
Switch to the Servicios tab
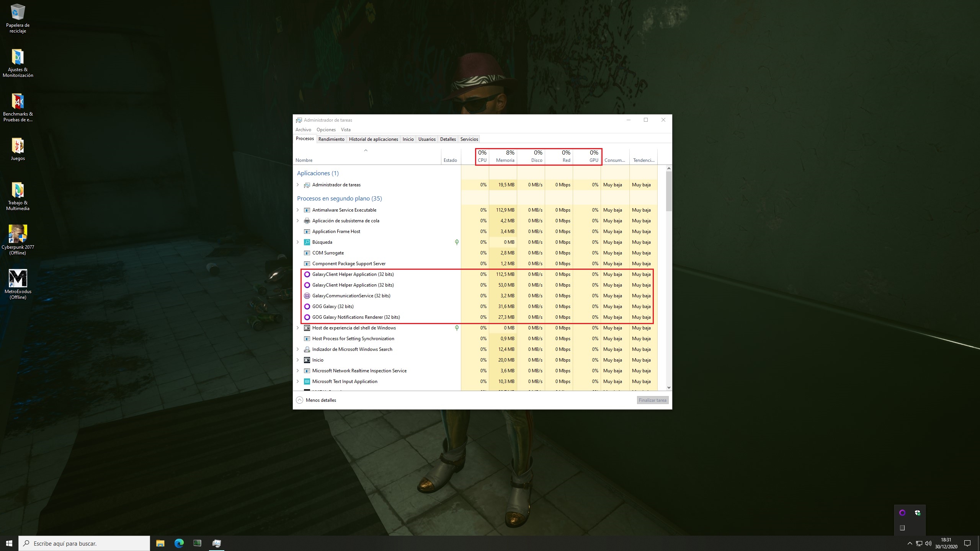[x=469, y=139]
